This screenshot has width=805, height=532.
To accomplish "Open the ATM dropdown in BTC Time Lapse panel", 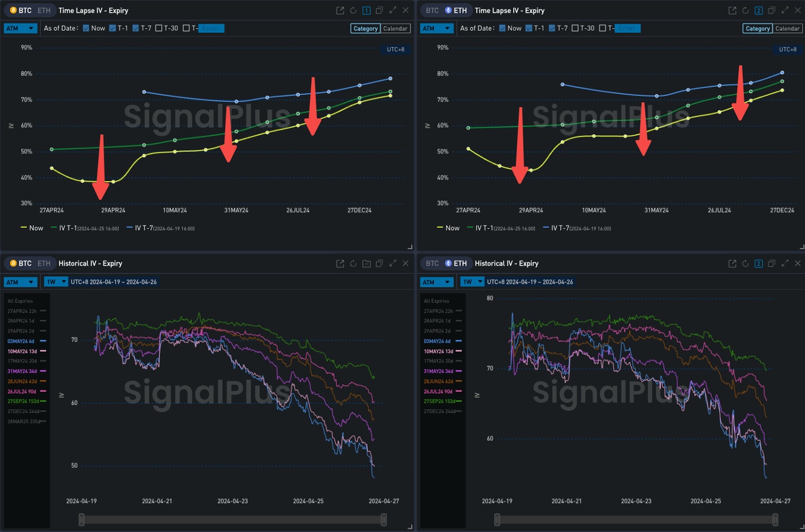I will [19, 28].
